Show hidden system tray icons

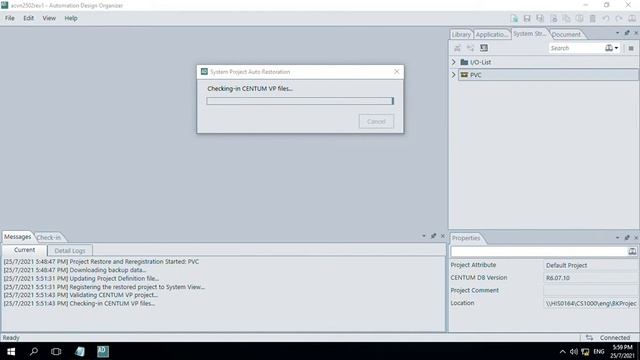[x=562, y=351]
